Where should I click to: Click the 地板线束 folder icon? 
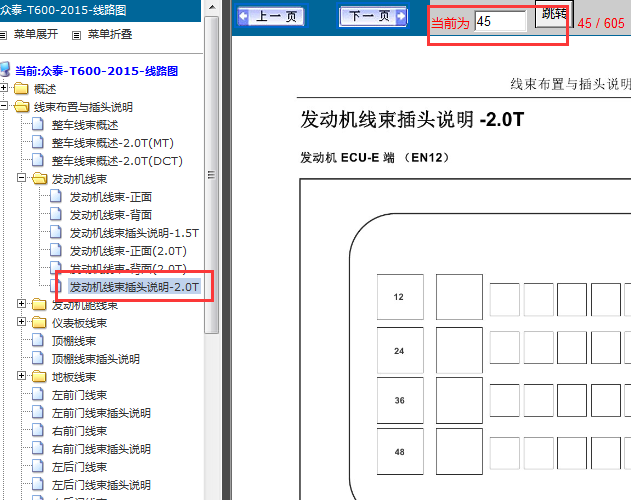point(39,376)
